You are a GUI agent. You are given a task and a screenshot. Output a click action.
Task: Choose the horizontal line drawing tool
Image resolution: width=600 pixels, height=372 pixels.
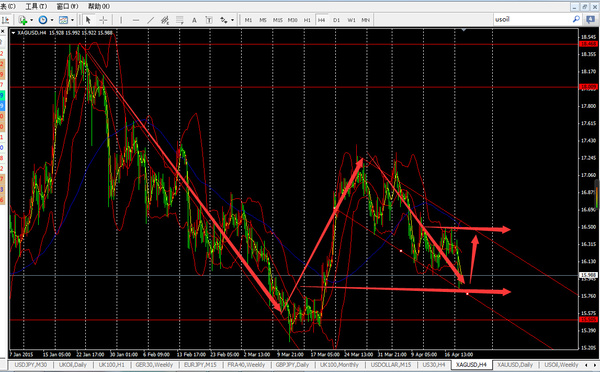(x=136, y=20)
